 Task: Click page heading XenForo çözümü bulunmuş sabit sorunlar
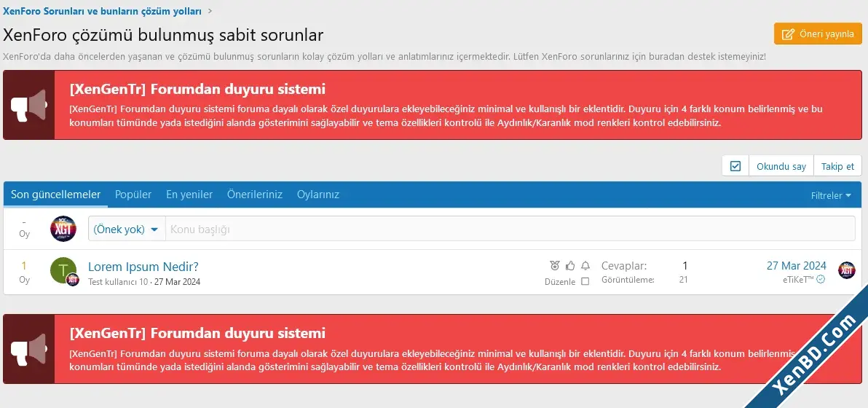coord(163,35)
